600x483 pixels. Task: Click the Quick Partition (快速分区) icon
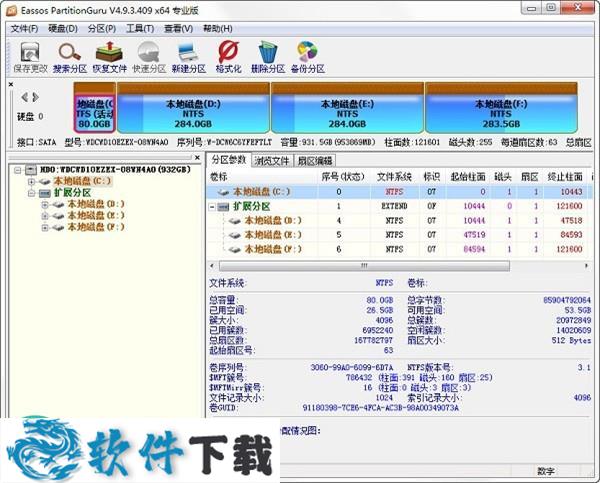click(x=149, y=57)
